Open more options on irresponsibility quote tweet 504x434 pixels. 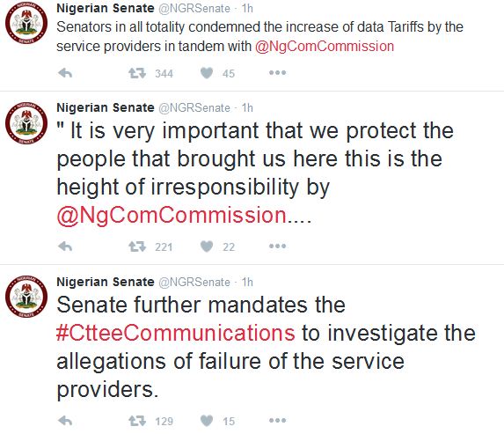(x=277, y=246)
